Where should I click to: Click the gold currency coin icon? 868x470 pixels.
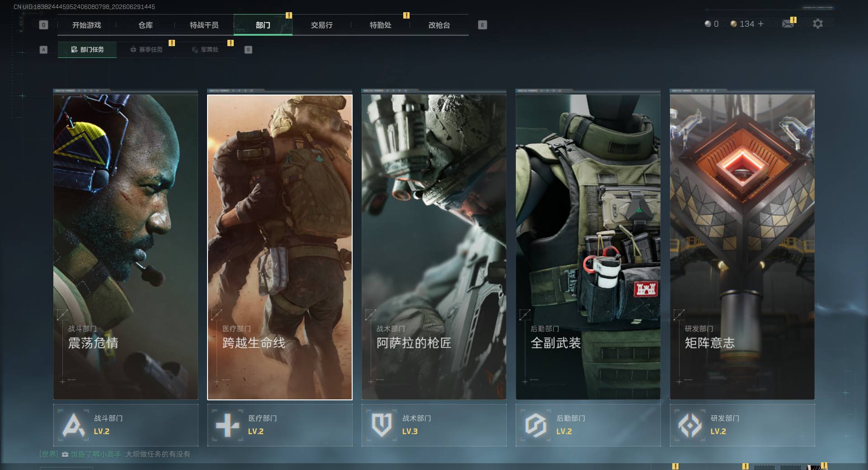tap(734, 24)
